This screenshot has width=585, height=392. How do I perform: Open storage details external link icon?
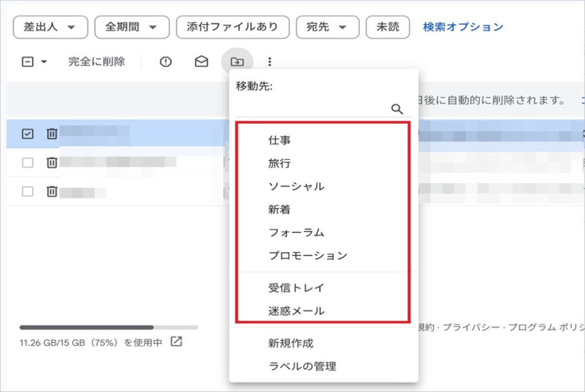click(176, 342)
